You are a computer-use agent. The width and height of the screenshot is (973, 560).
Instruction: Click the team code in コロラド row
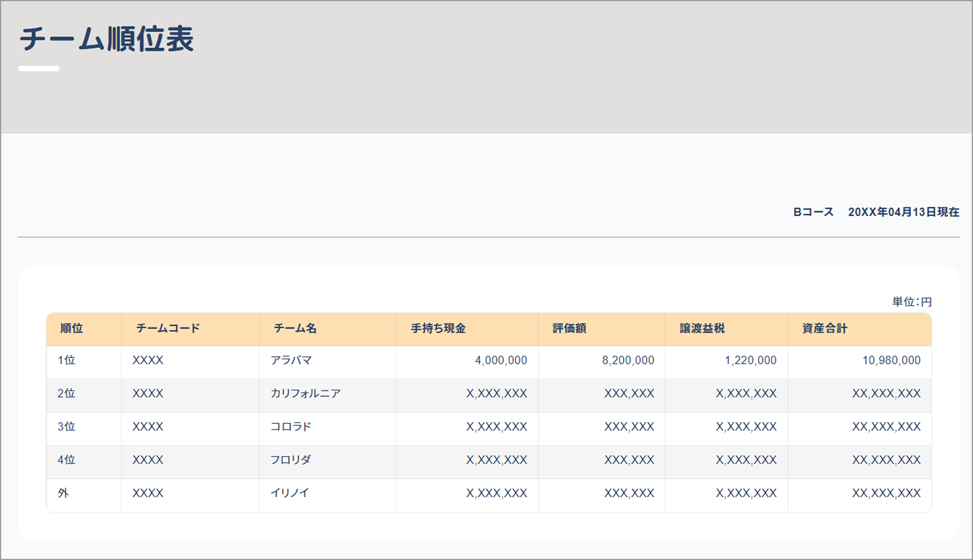tap(148, 426)
